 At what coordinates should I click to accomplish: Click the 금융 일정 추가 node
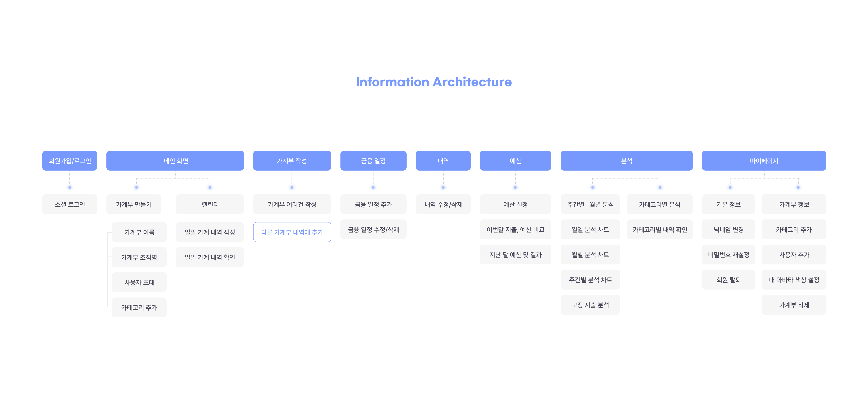[373, 204]
